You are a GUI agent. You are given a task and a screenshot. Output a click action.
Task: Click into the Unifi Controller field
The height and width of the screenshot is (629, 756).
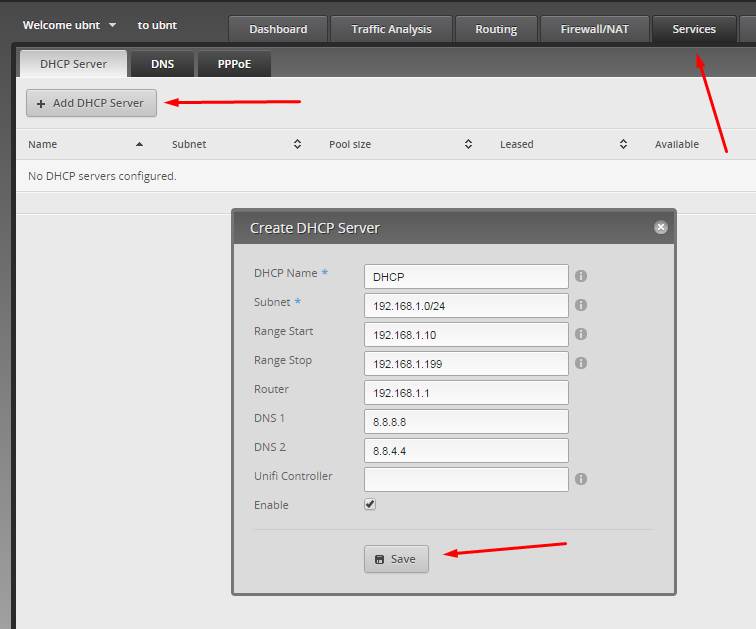[x=466, y=479]
